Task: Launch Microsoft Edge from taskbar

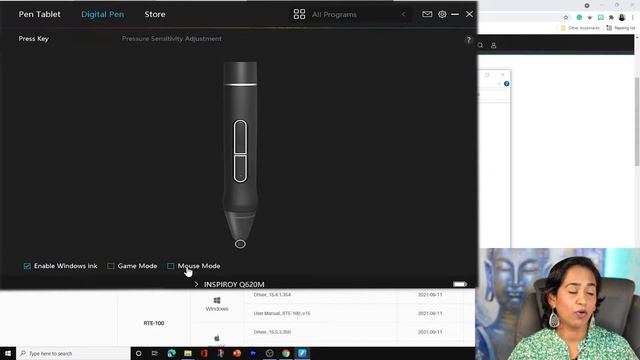Action: [171, 353]
